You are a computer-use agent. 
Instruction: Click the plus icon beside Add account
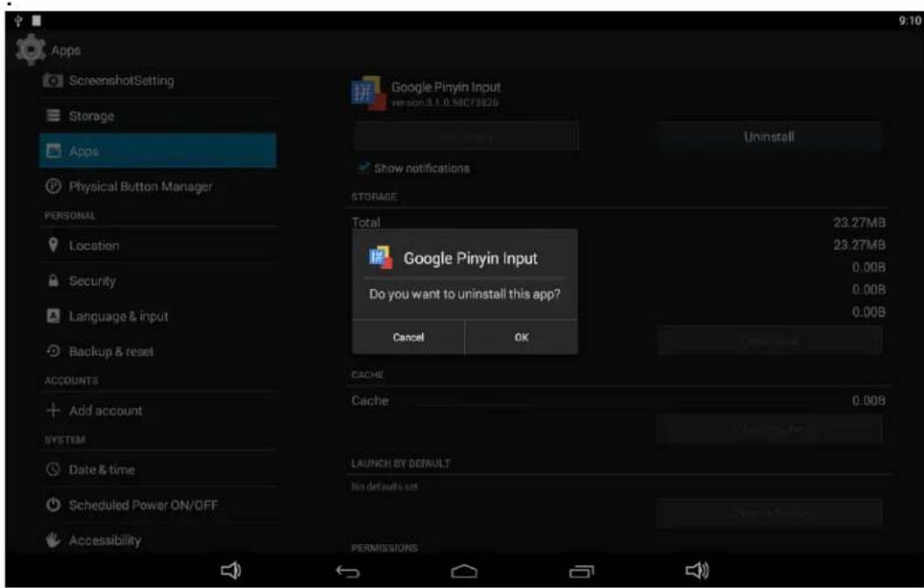point(53,410)
